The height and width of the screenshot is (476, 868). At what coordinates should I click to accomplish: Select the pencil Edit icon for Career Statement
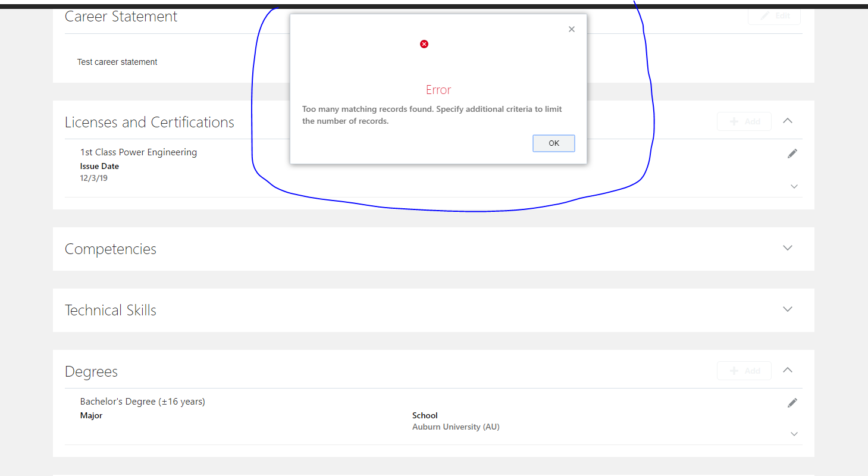pos(767,15)
